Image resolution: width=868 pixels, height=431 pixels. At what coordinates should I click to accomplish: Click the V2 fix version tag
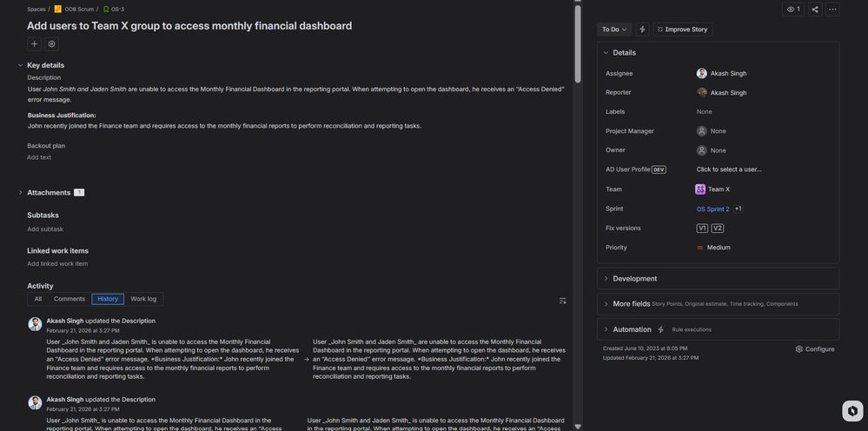[x=717, y=228]
